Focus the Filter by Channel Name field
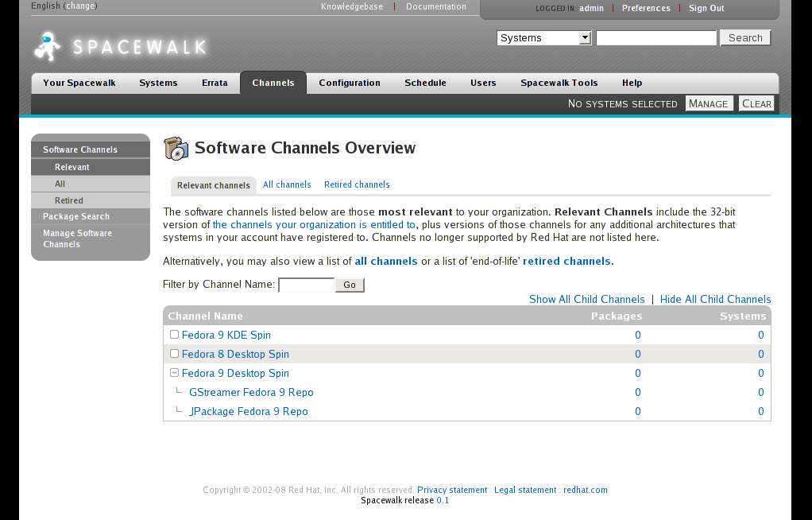This screenshot has height=520, width=812. pos(307,285)
